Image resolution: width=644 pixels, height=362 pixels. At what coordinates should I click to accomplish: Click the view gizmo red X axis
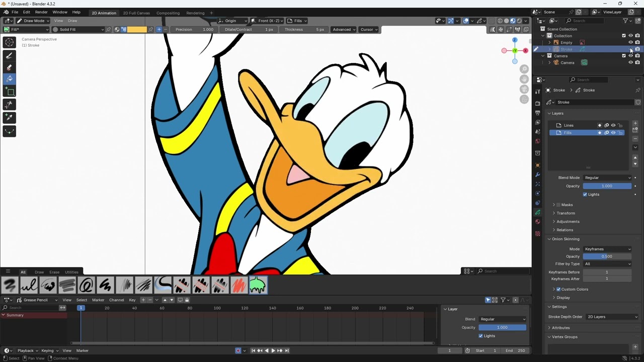click(x=525, y=50)
